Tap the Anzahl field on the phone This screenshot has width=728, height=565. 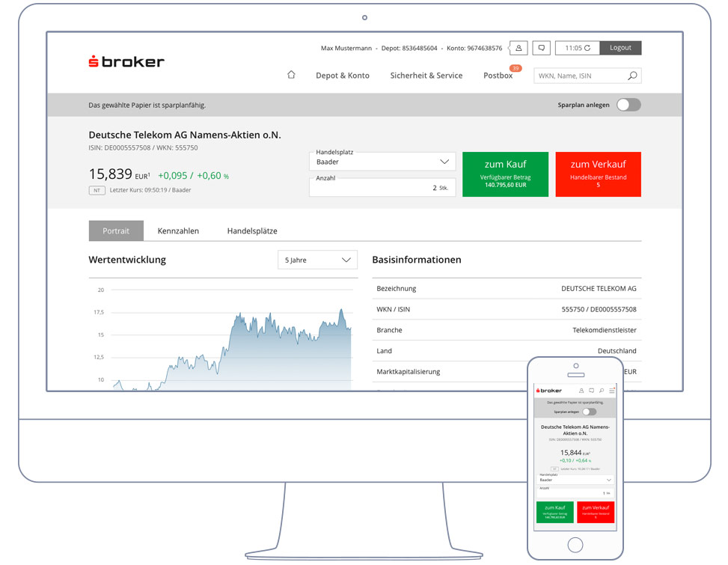coord(575,492)
